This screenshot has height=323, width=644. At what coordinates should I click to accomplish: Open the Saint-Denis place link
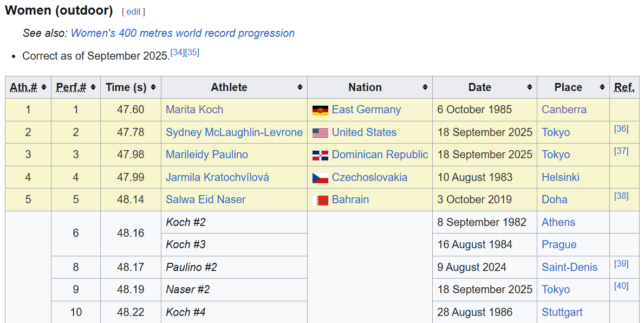point(569,267)
